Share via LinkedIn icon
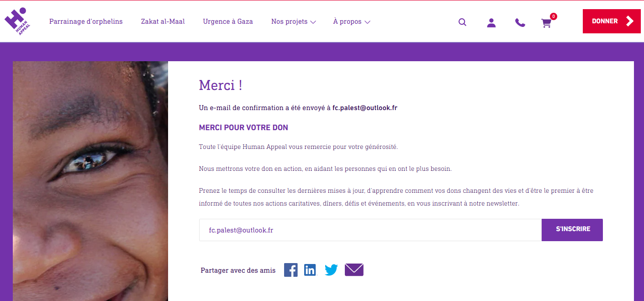The image size is (644, 301). point(310,270)
